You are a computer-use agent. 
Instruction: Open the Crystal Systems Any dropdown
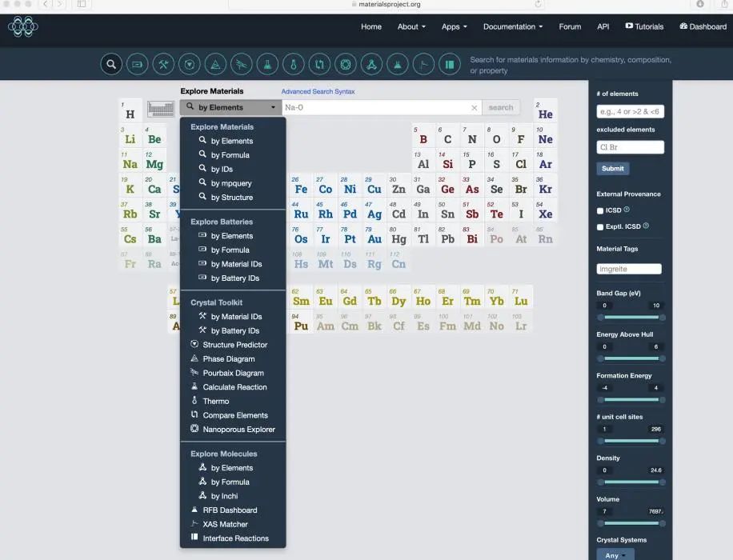click(x=615, y=555)
